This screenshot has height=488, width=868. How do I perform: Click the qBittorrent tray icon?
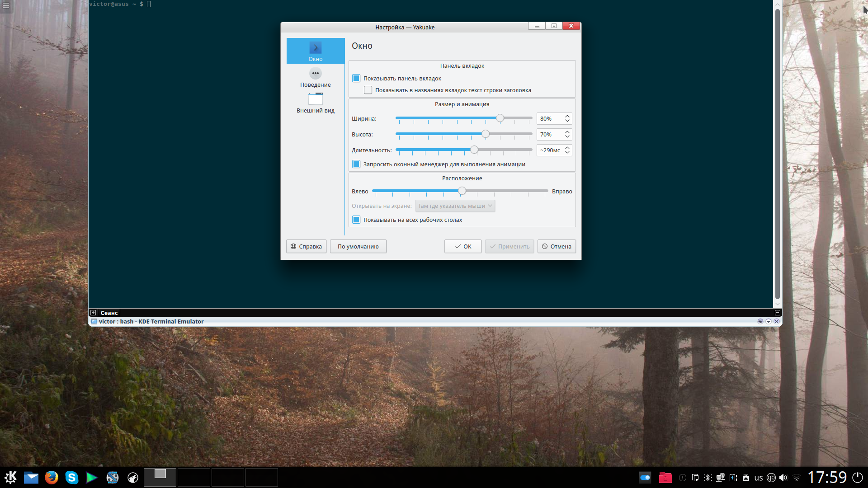(x=771, y=478)
